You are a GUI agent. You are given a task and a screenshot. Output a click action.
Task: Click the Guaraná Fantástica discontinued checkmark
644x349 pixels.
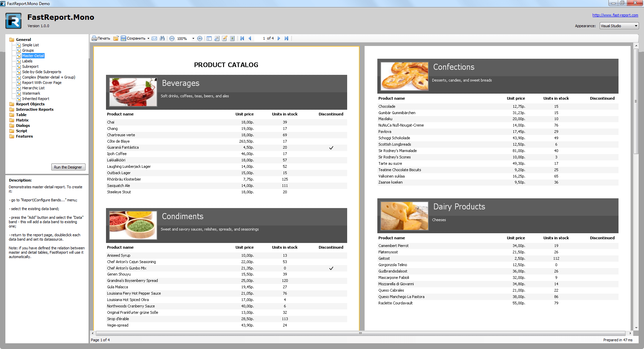pyautogui.click(x=331, y=148)
